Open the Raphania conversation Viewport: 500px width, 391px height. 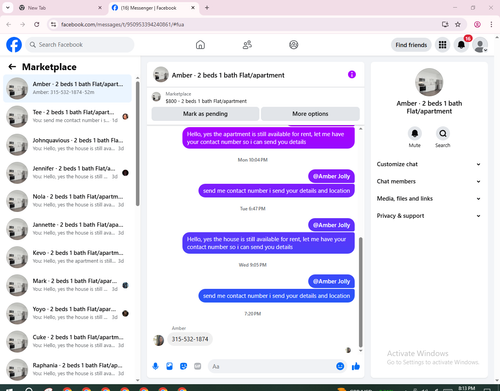click(x=68, y=370)
